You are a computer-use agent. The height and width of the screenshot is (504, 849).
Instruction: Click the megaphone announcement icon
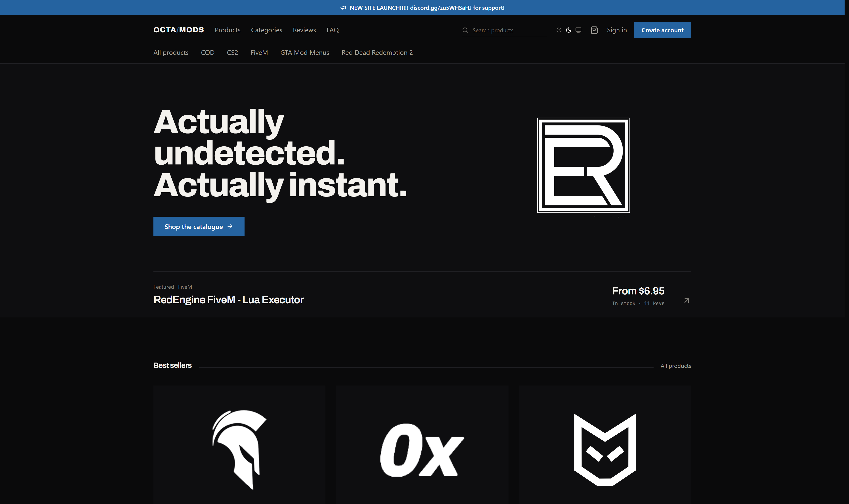[x=343, y=8]
